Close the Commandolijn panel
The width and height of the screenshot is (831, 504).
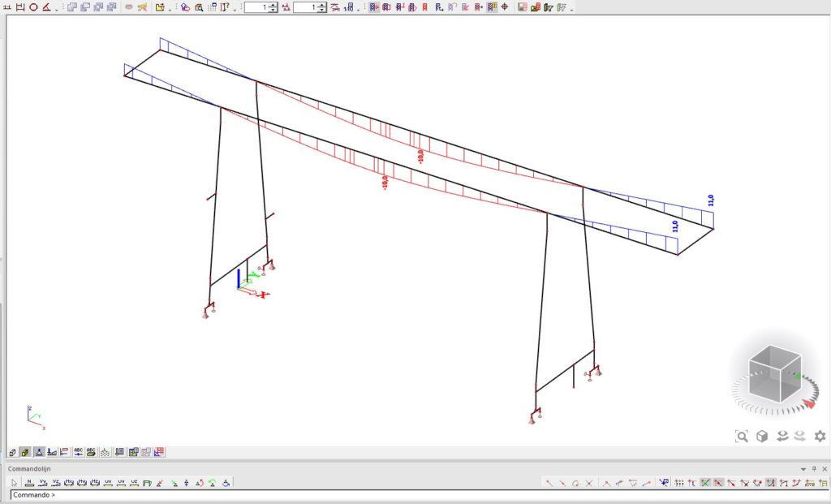point(825,469)
